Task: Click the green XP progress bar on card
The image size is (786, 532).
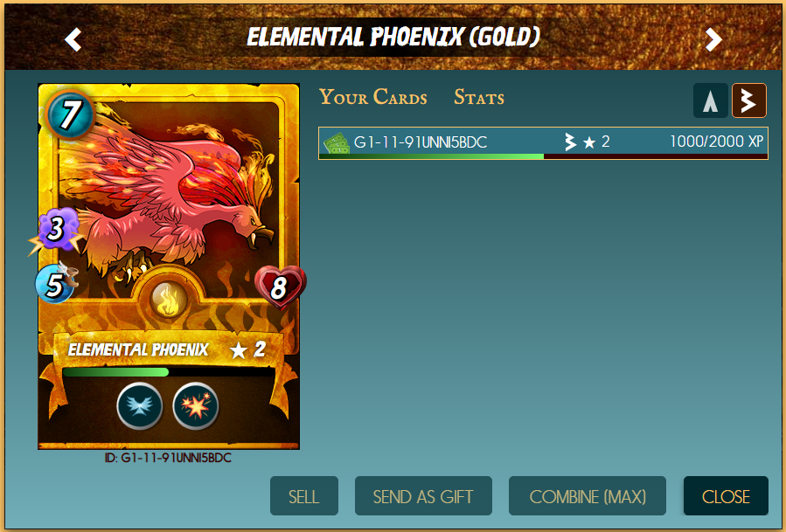Action: pos(169,372)
